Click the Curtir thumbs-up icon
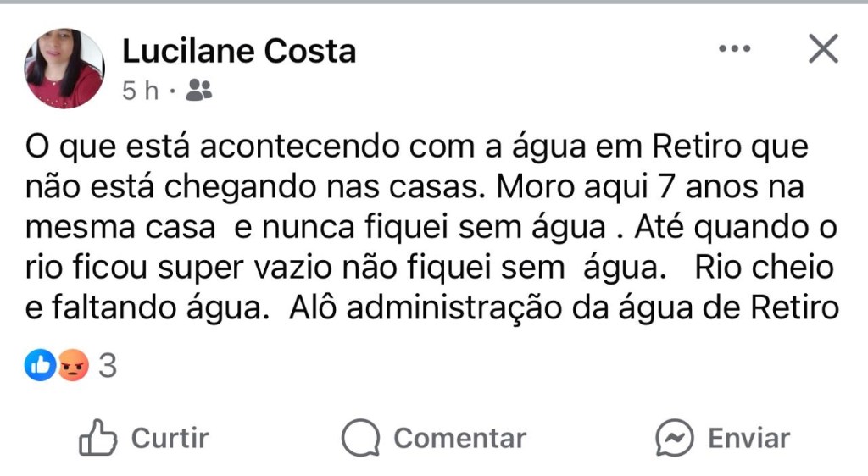Image resolution: width=868 pixels, height=476 pixels. pyautogui.click(x=97, y=439)
